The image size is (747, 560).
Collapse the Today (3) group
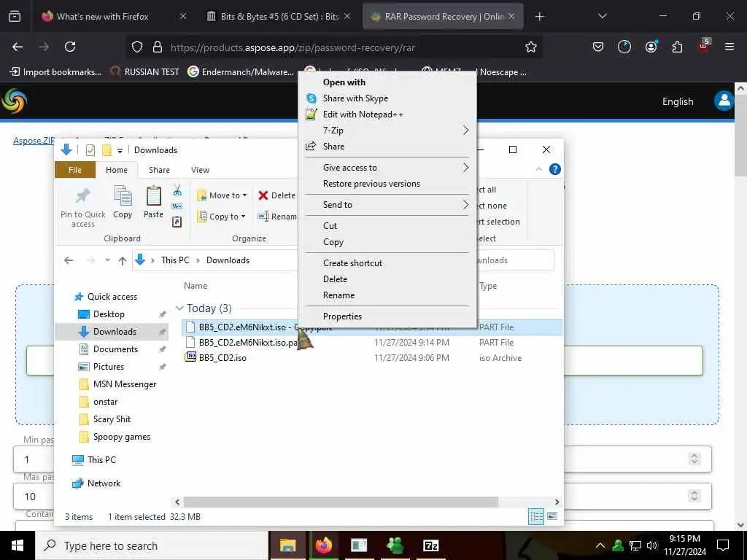(179, 308)
